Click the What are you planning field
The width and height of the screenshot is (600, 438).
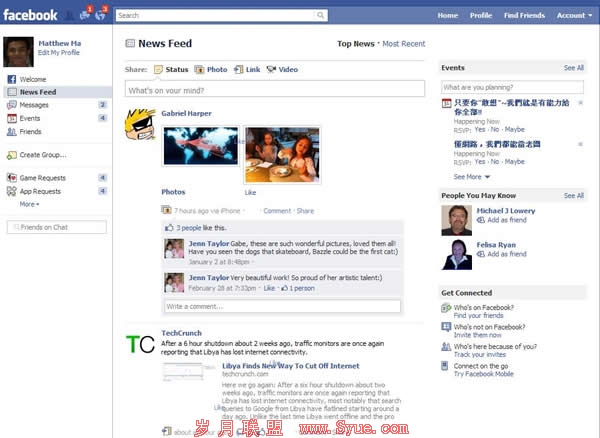point(512,87)
